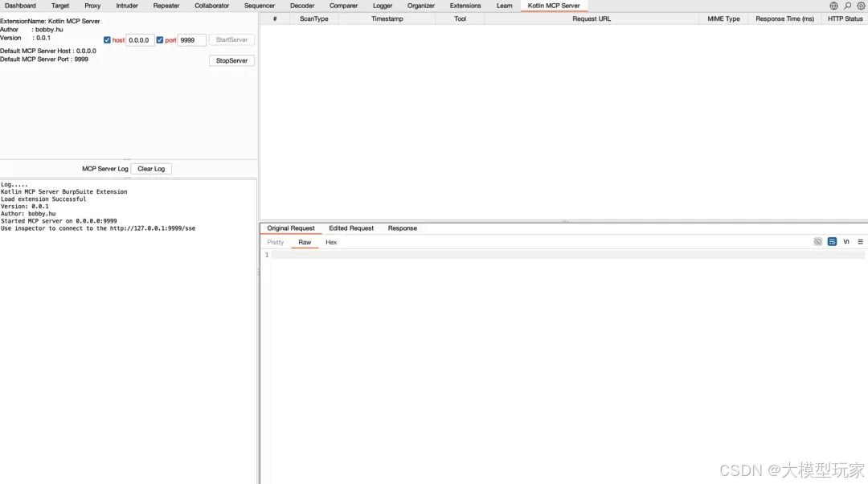This screenshot has width=868, height=484.
Task: Sort by ScanType column header
Action: (x=314, y=18)
